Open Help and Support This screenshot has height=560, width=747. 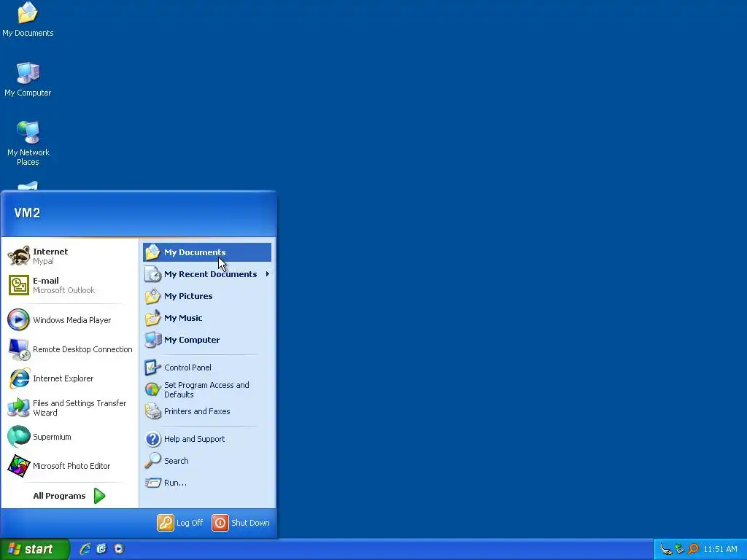[x=206, y=438]
